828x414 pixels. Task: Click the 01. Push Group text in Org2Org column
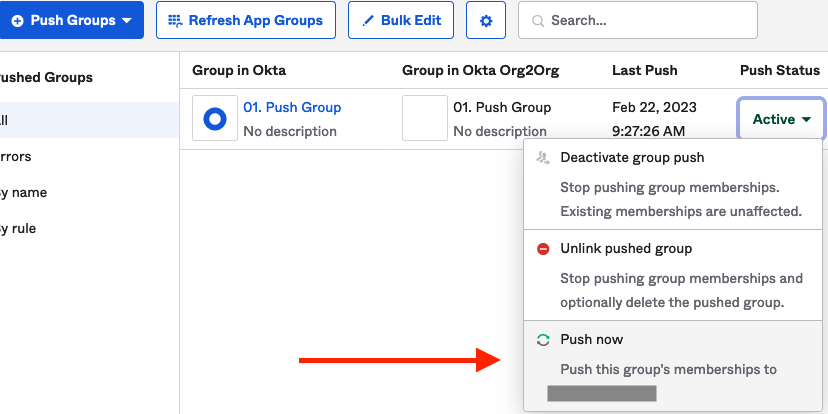[502, 107]
